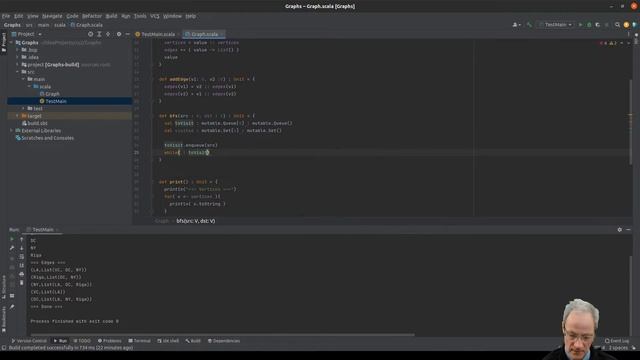
Task: Click the Run console horizontal scrollbar
Action: tap(222, 335)
